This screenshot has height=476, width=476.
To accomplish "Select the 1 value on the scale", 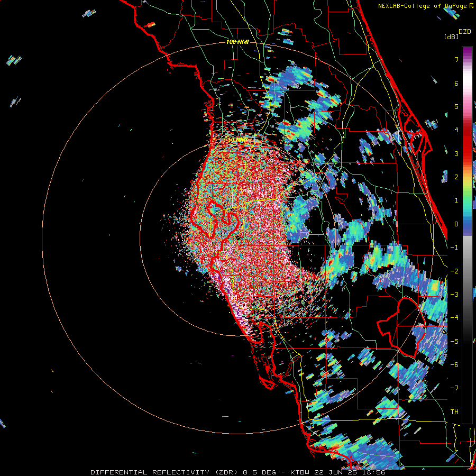I will point(456,200).
